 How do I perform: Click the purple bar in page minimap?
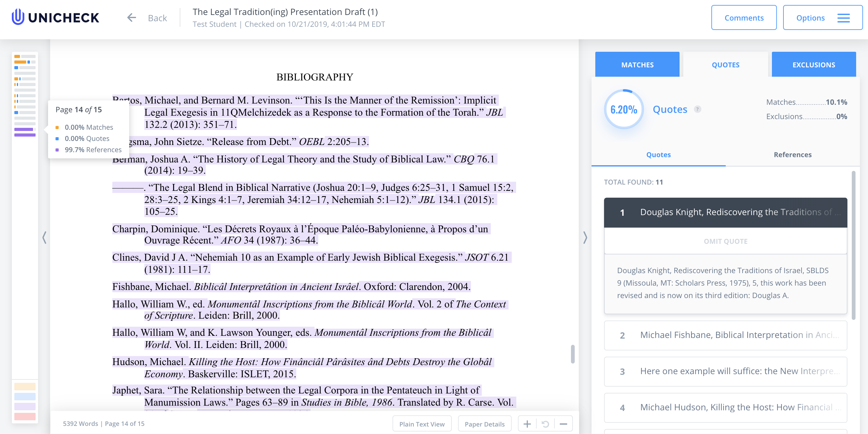[25, 135]
